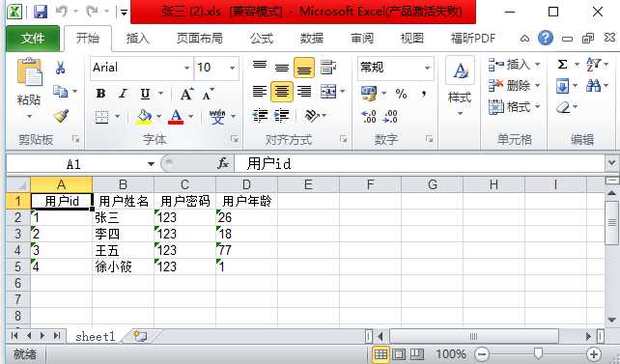The image size is (620, 364).
Task: Open the Name Box dropdown arrow
Action: tap(151, 163)
